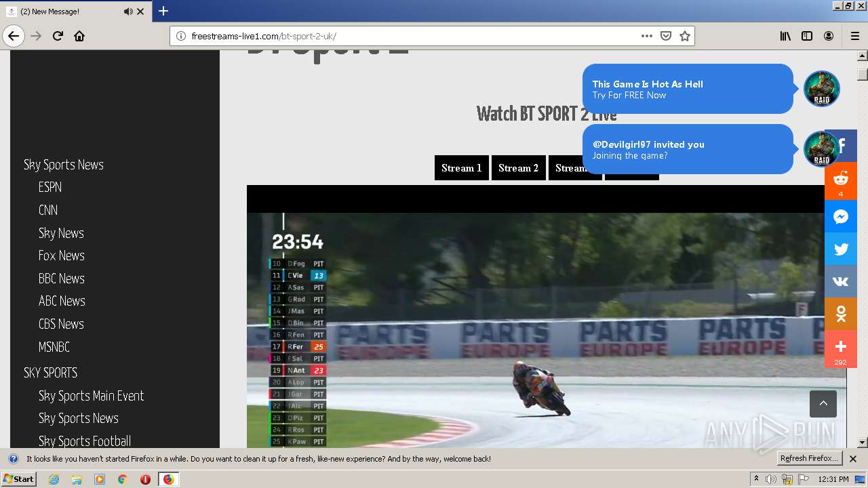Open the ESPN channel link
Image resolution: width=868 pixels, height=488 pixels.
click(50, 187)
